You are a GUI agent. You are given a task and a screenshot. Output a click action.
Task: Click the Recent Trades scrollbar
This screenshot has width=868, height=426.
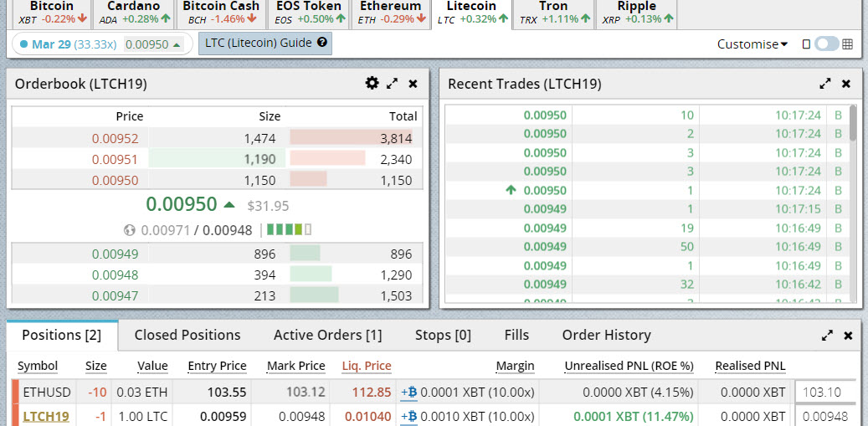853,121
